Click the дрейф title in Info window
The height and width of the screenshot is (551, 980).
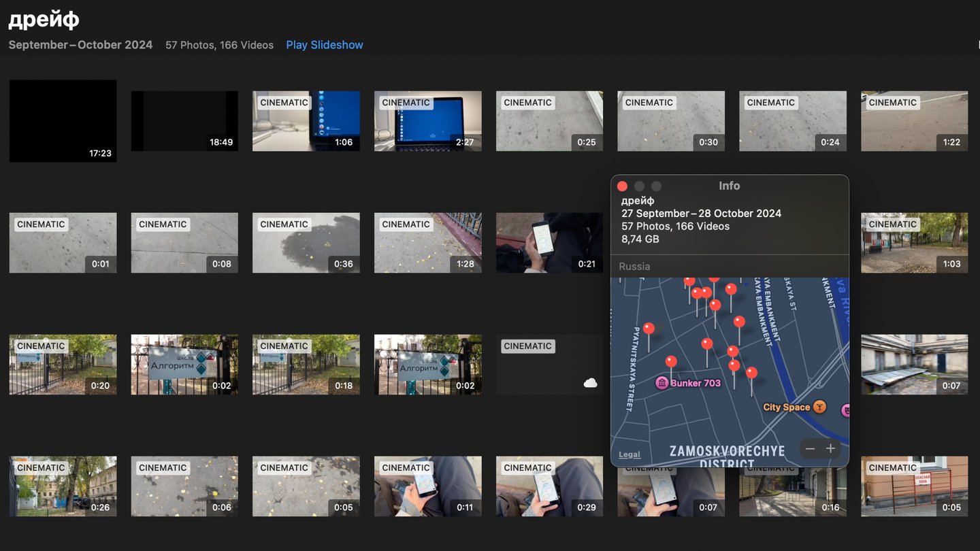pos(638,201)
